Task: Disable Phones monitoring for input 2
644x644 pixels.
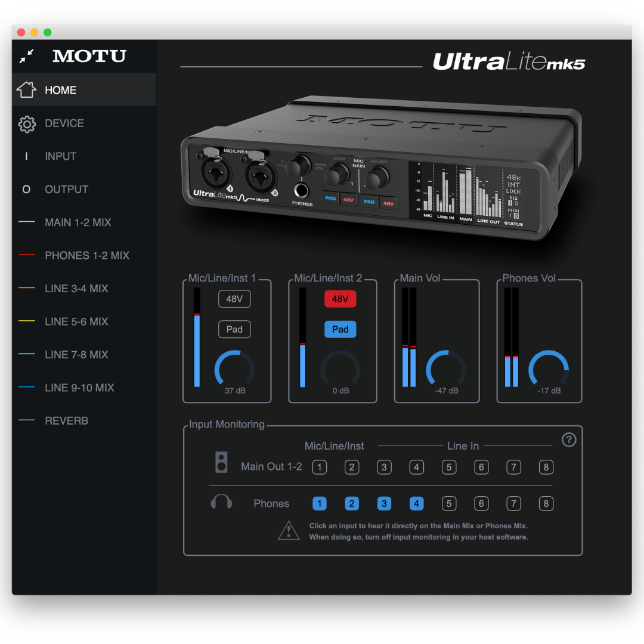Action: 352,503
